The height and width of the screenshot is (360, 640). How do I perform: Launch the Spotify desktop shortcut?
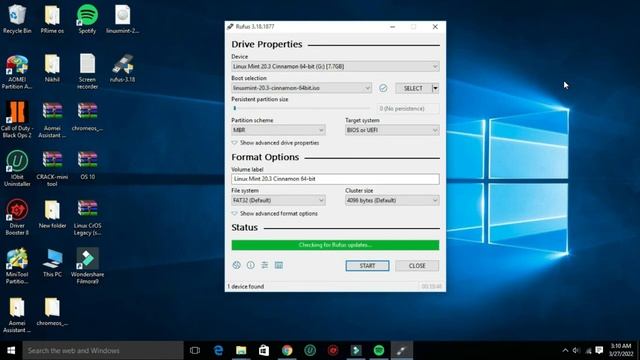coord(87,19)
